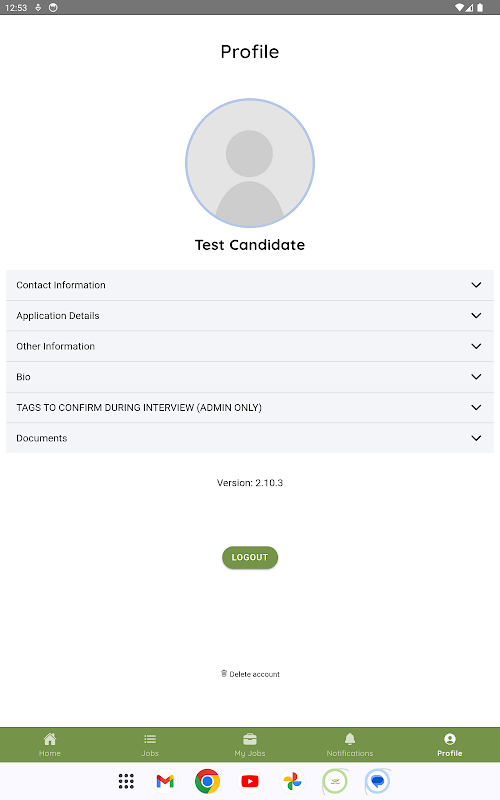Expand the Documents section
The width and height of the screenshot is (500, 800).
tap(250, 438)
